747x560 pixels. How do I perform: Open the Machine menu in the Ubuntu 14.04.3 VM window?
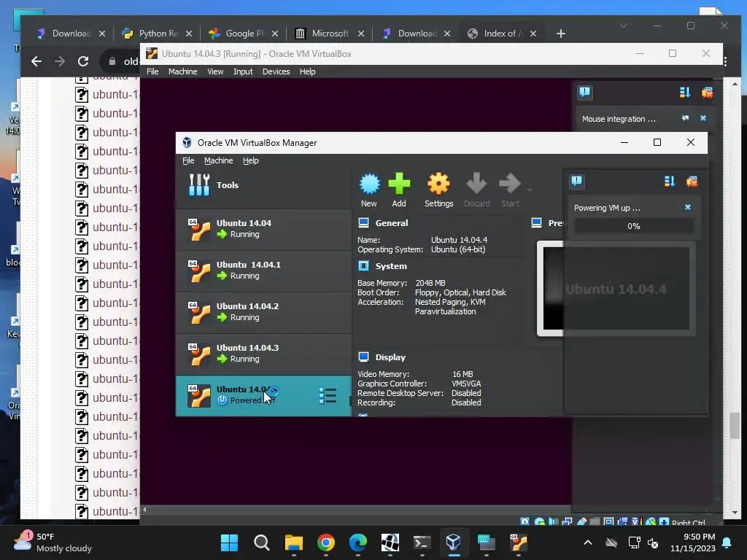tap(182, 71)
